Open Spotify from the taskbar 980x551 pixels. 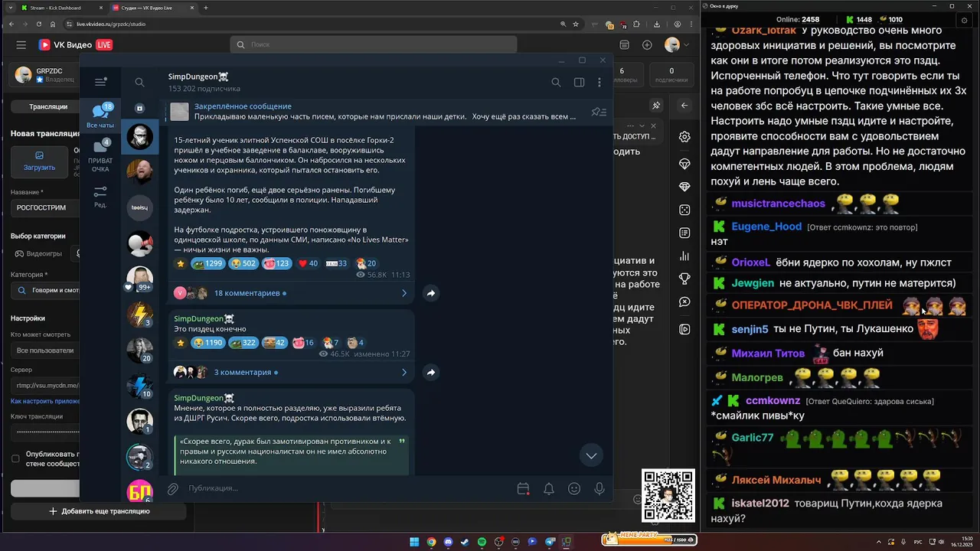coord(482,542)
